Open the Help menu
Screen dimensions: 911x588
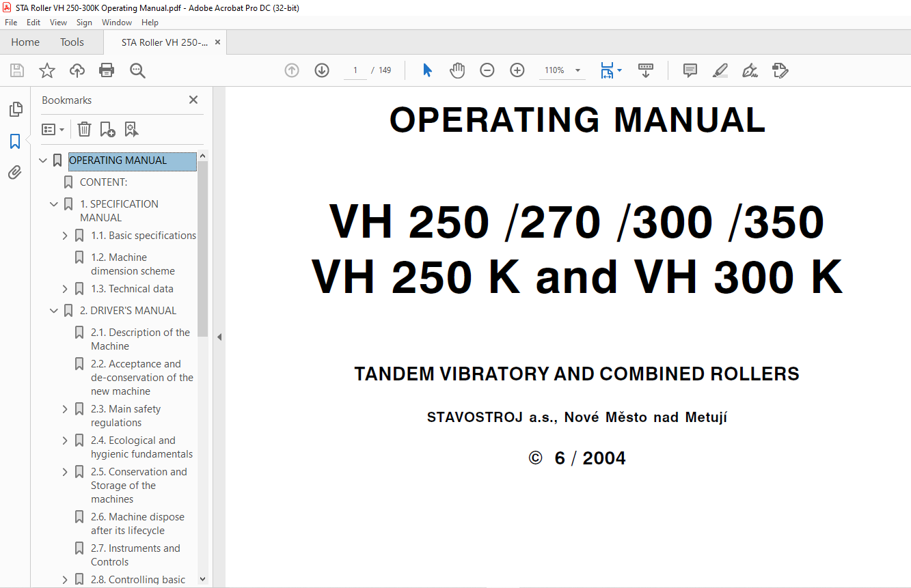(x=150, y=23)
